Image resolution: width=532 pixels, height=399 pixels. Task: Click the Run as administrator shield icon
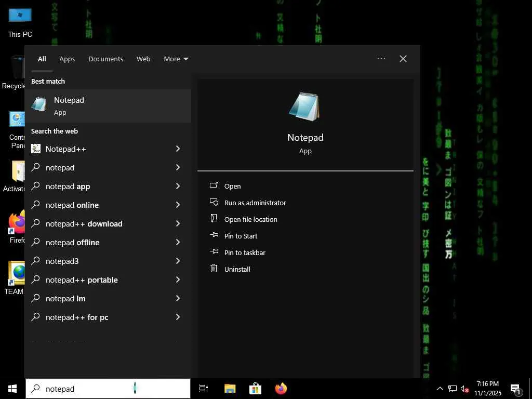(214, 202)
